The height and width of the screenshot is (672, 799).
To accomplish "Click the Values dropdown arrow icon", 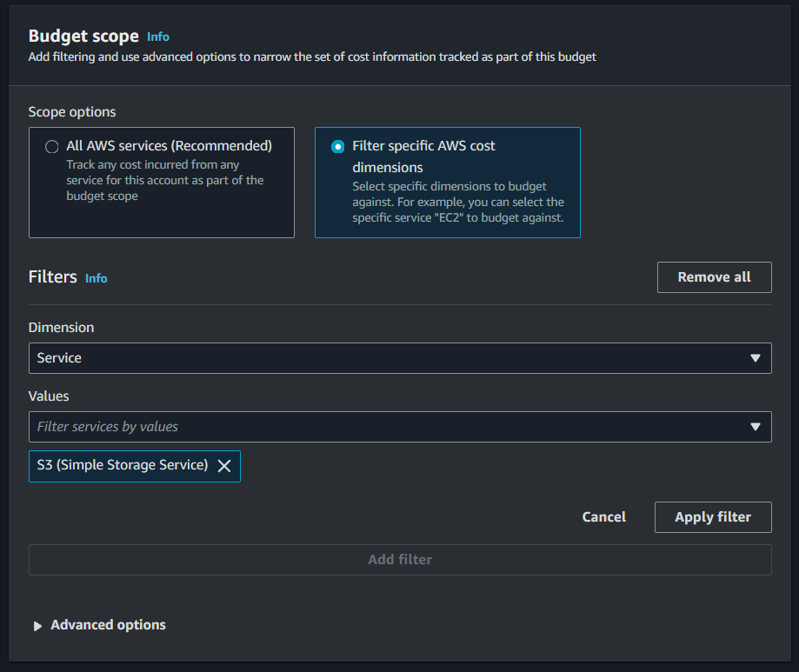I will pos(755,427).
